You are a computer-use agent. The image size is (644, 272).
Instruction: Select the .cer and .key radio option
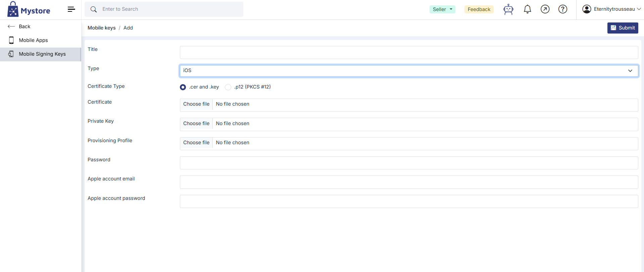click(x=183, y=87)
